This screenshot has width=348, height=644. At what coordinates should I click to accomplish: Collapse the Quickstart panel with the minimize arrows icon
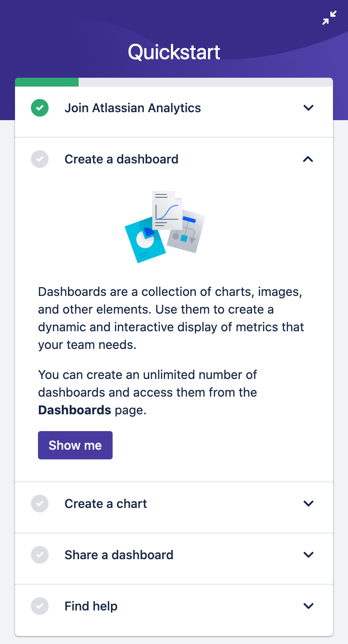329,18
